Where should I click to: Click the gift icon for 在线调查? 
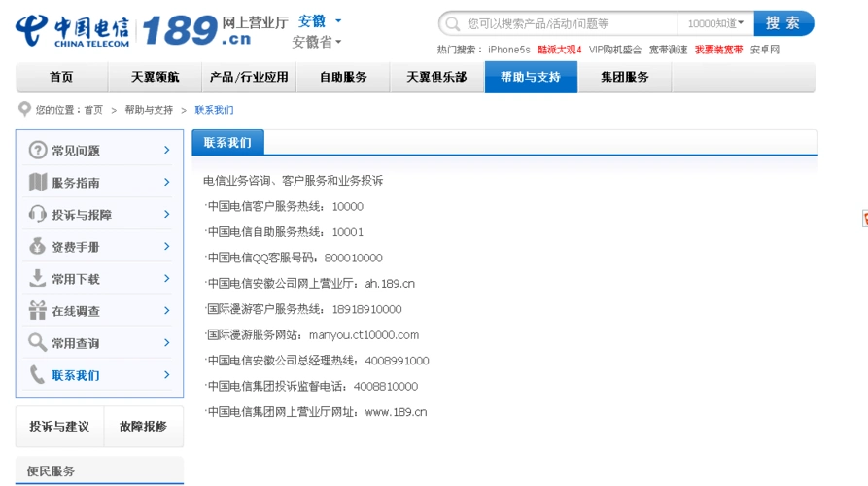(x=38, y=310)
